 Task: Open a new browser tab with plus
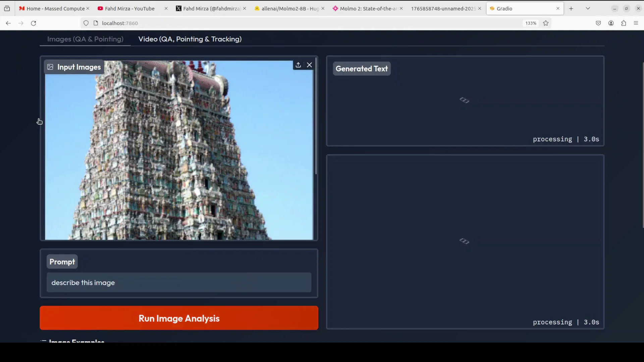[x=571, y=8]
